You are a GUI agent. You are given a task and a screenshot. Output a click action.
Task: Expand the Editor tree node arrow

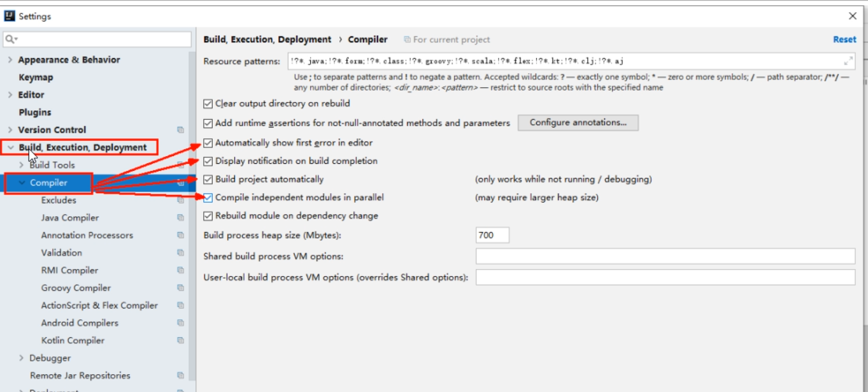tap(10, 95)
